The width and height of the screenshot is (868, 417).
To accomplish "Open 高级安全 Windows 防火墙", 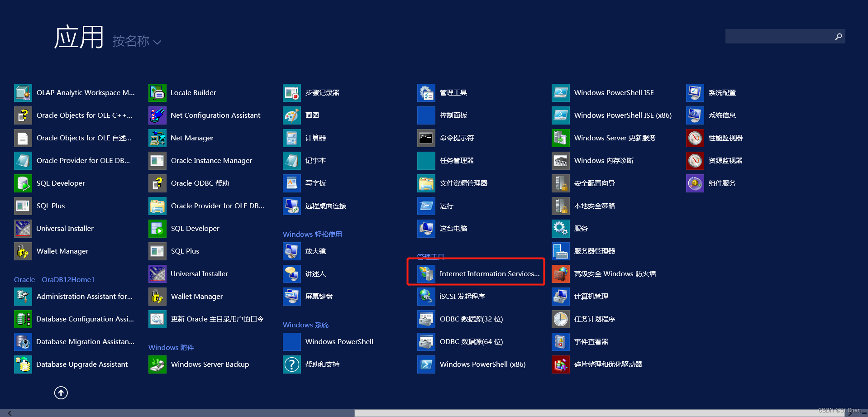I will point(604,274).
